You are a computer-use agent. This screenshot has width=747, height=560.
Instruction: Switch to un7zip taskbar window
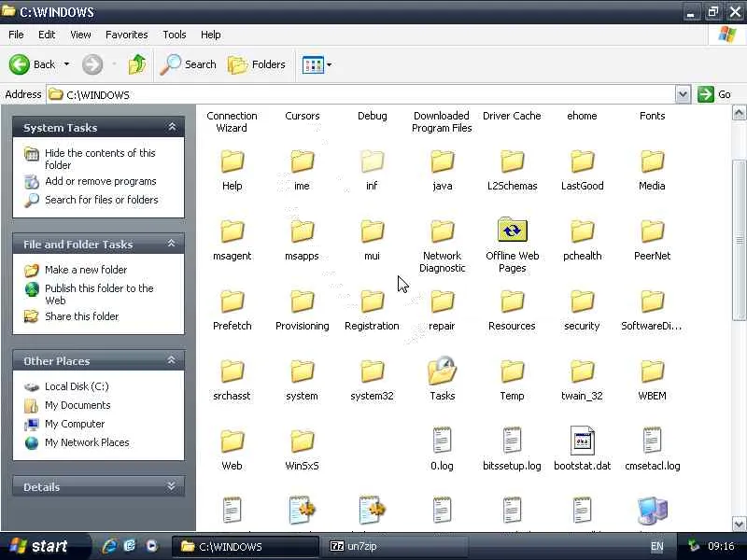tap(393, 546)
